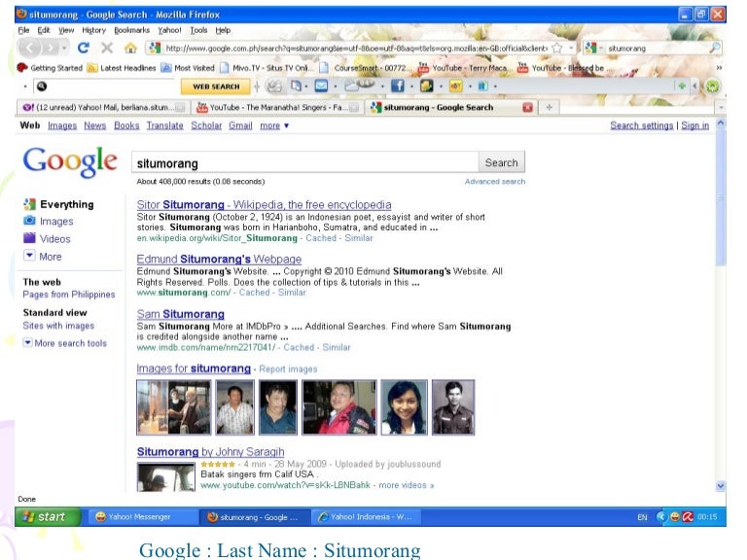Open the back/forward history dropdown arrow
Image resolution: width=747 pixels, height=560 pixels.
pos(64,48)
